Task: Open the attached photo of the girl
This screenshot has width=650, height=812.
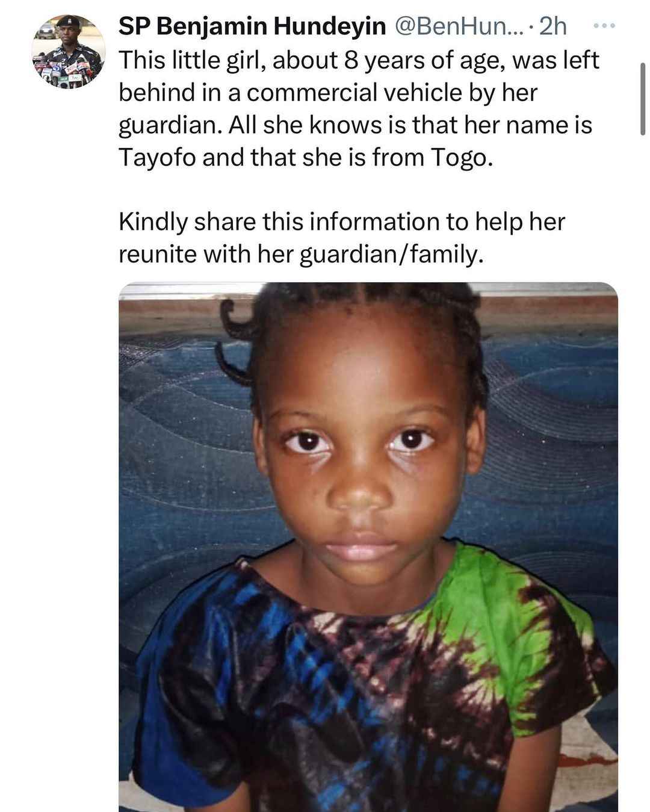Action: tap(368, 547)
